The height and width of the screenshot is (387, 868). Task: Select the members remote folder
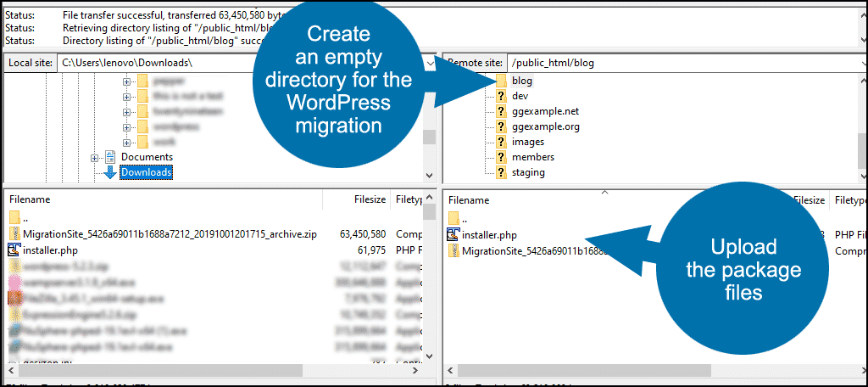(533, 157)
